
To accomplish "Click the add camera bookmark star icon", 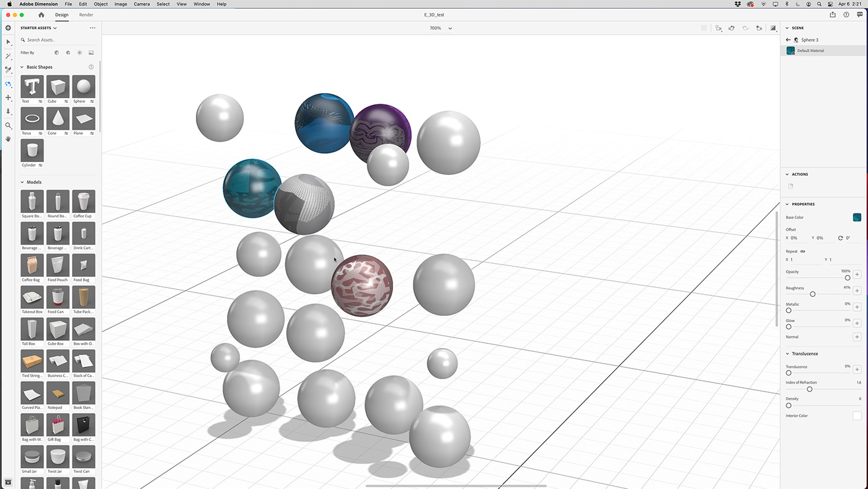I will tap(759, 28).
